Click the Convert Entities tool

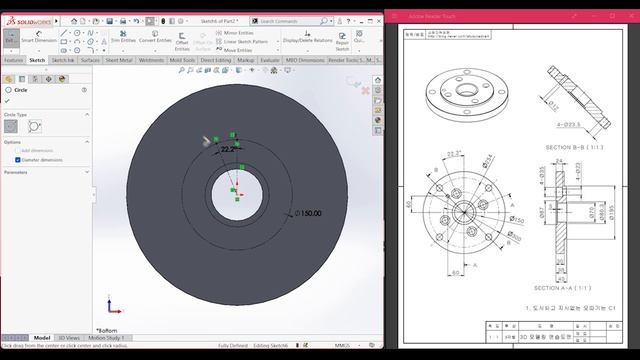tap(155, 36)
